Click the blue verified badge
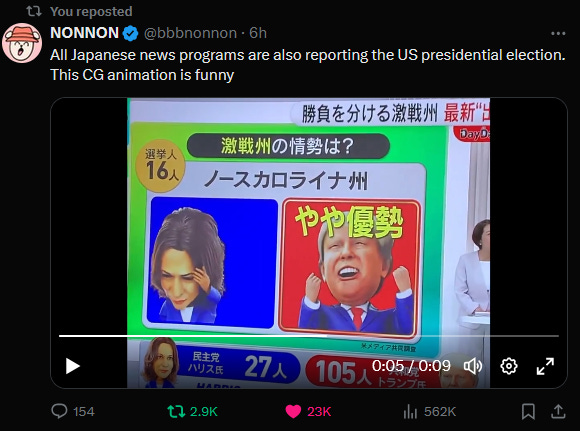 coord(130,34)
